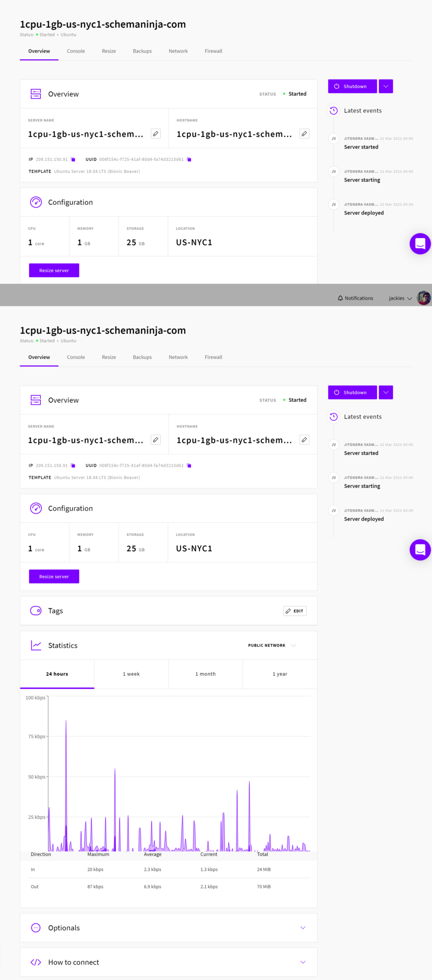Expand the How to connect section
The height and width of the screenshot is (980, 432).
point(303,962)
